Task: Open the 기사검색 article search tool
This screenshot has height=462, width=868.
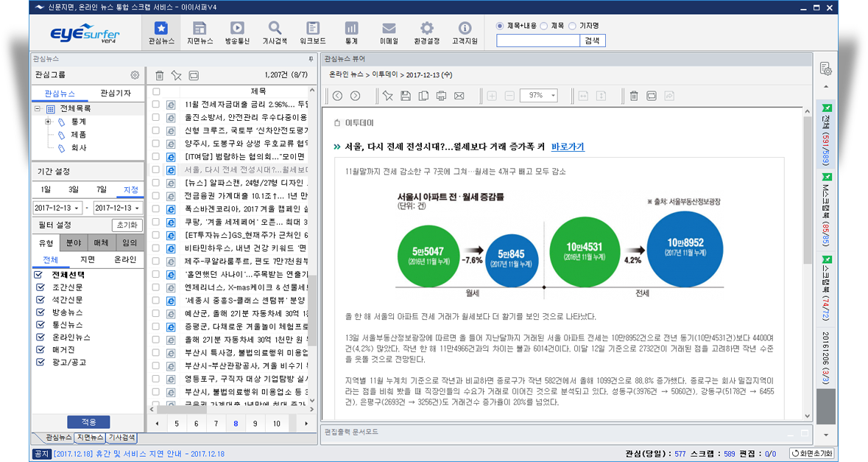Action: coord(274,32)
